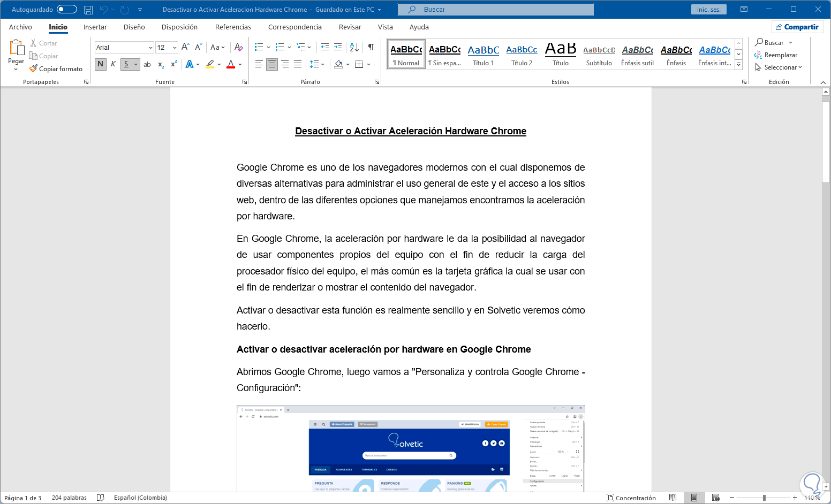Toggle the Autoguardado switch

(x=67, y=10)
